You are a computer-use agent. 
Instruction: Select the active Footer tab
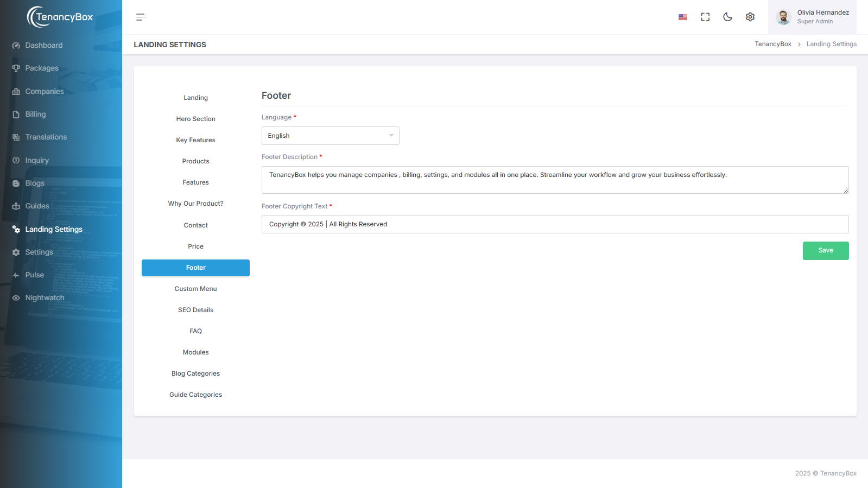(195, 268)
